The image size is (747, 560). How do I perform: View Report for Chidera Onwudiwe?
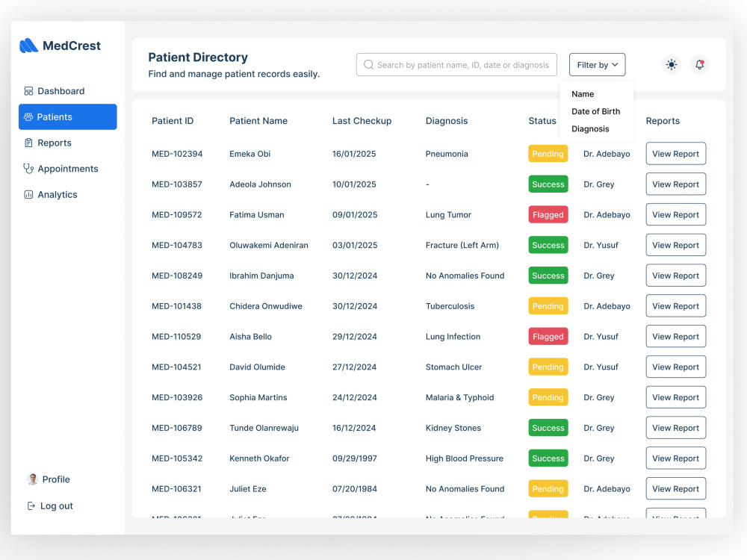[x=675, y=306]
